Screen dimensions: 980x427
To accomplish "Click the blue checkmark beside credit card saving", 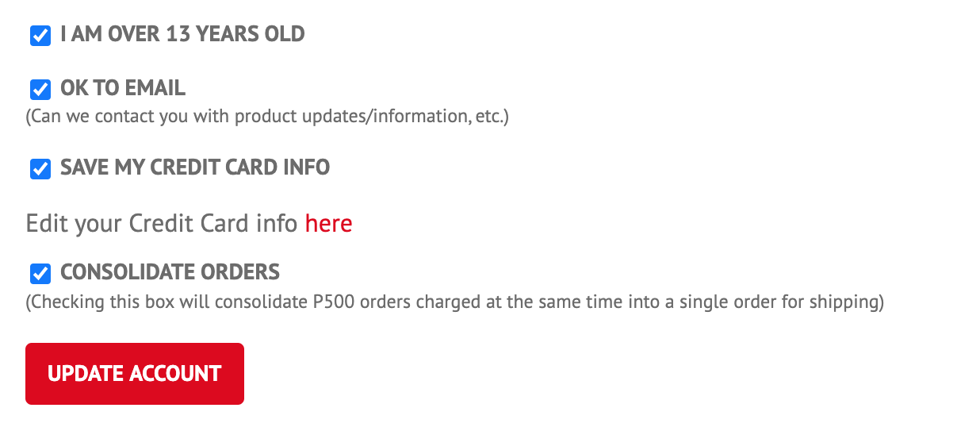I will click(40, 169).
